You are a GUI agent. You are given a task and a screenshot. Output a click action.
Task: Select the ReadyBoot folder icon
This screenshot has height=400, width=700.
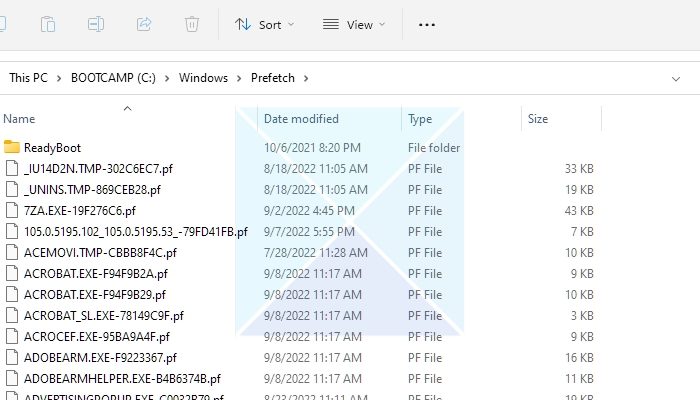tap(12, 147)
